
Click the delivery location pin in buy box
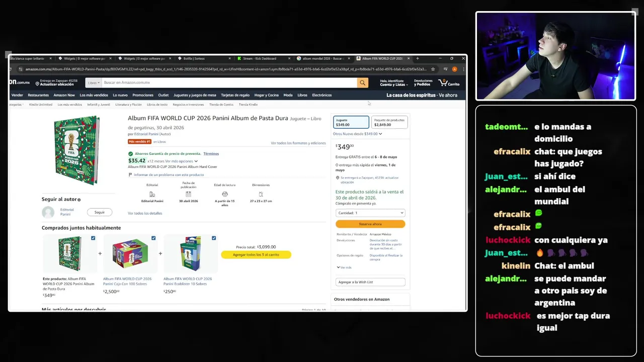pyautogui.click(x=338, y=177)
